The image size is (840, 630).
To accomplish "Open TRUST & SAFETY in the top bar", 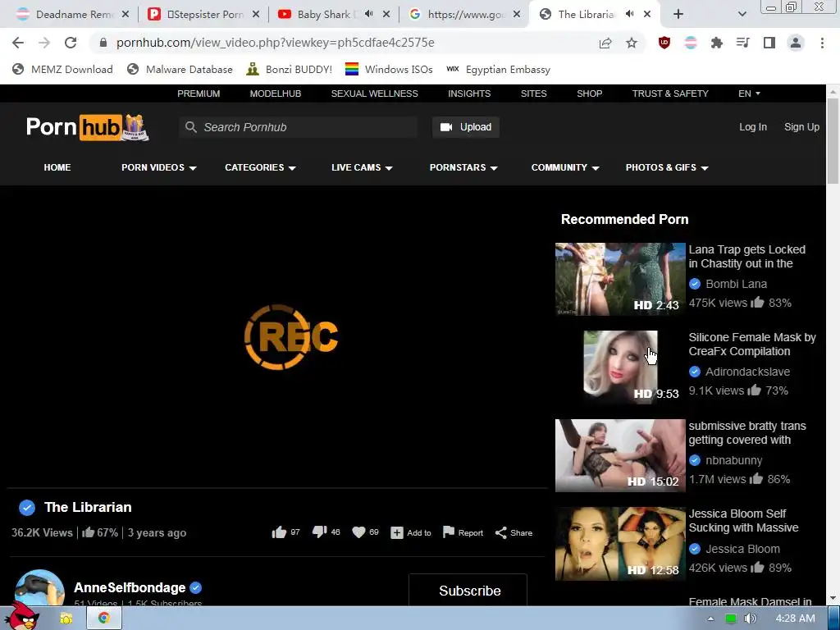I will point(670,94).
